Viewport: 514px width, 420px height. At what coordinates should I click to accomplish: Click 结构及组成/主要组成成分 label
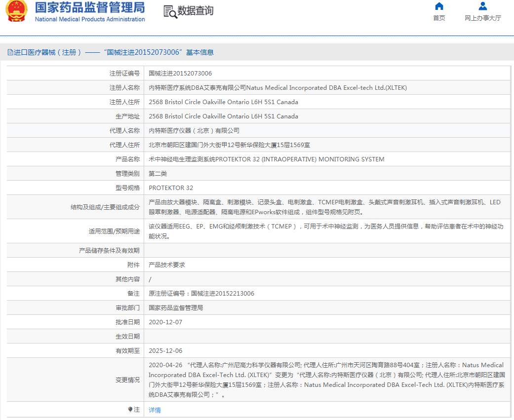coord(105,207)
